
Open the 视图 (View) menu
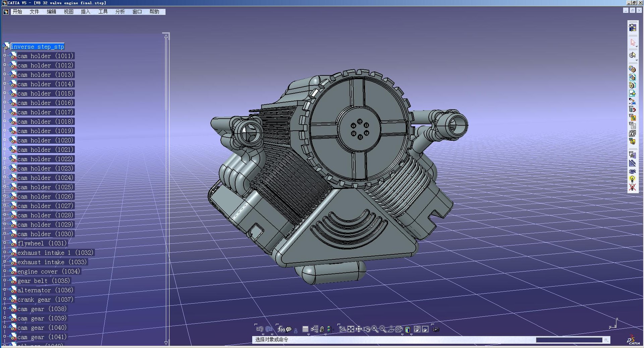(x=69, y=12)
